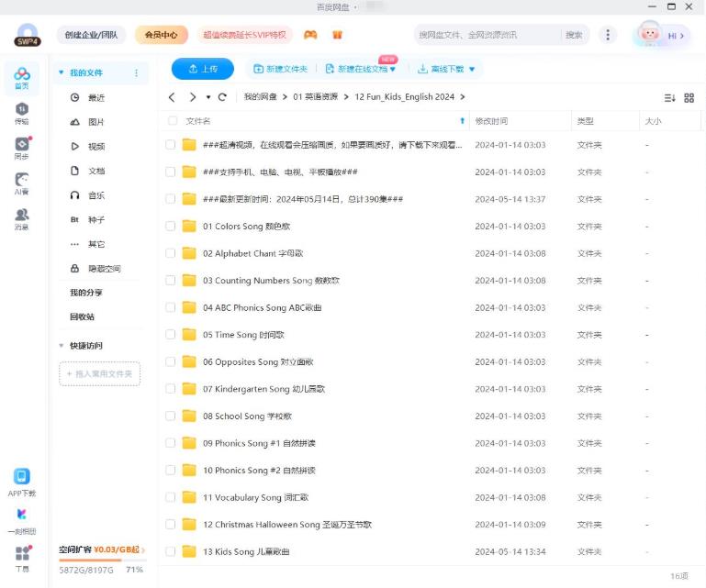Check the box for 08 School Song
This screenshot has width=706, height=588.
[170, 416]
